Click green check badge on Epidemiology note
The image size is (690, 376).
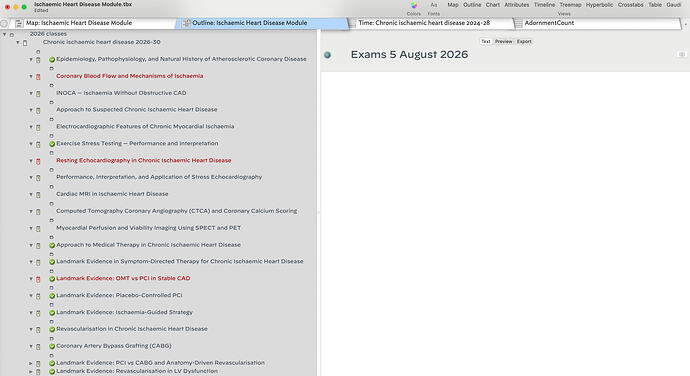52,59
